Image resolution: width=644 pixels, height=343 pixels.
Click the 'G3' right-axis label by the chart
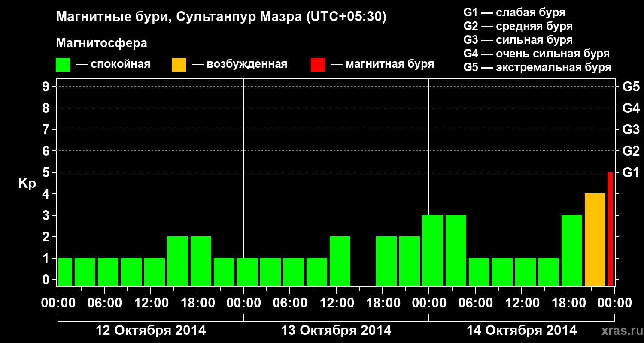coord(631,130)
